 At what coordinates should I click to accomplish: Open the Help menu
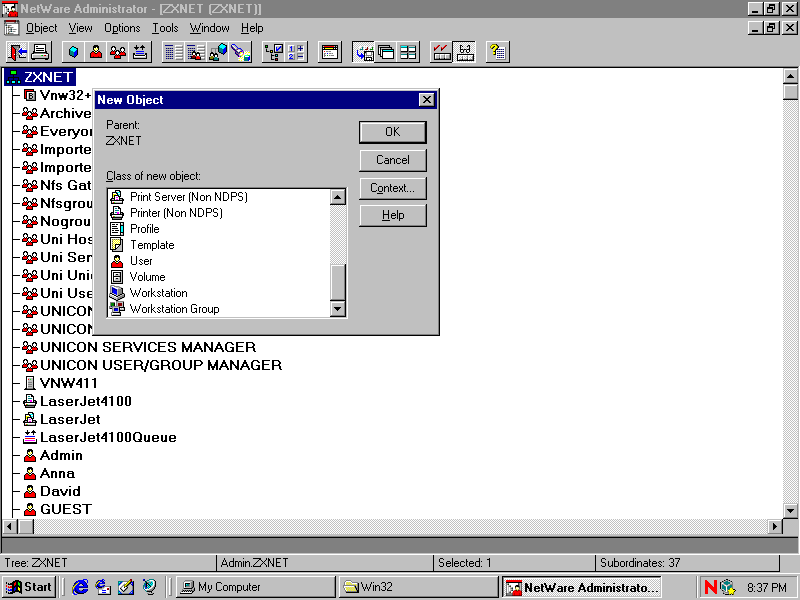252,28
